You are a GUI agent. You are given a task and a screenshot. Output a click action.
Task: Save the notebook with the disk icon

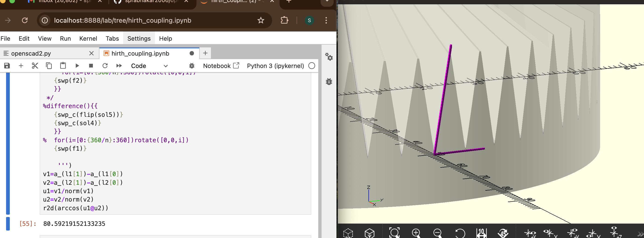(7, 66)
